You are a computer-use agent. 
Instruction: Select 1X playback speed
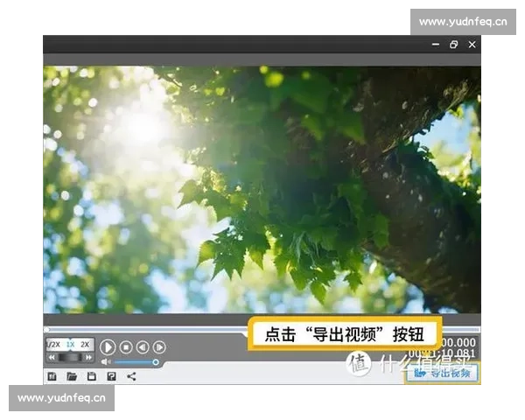(70, 345)
